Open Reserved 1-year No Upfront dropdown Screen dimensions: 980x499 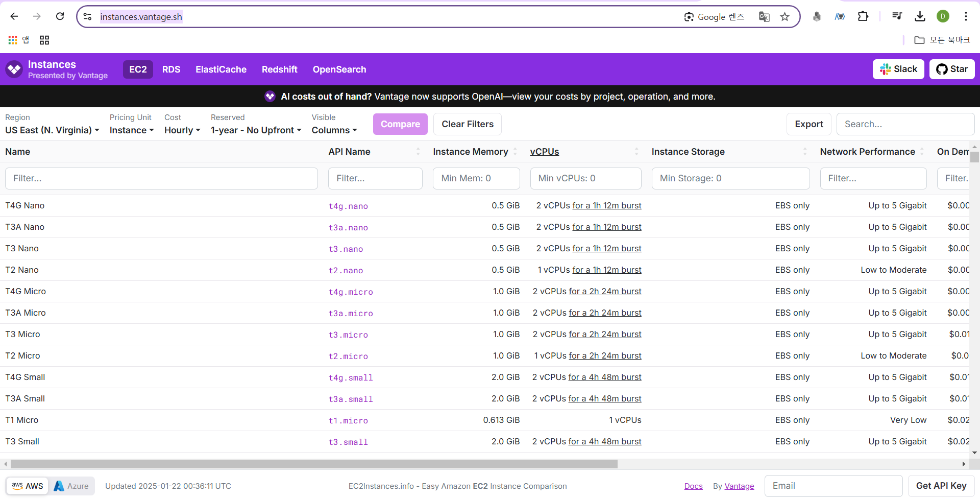[256, 130]
